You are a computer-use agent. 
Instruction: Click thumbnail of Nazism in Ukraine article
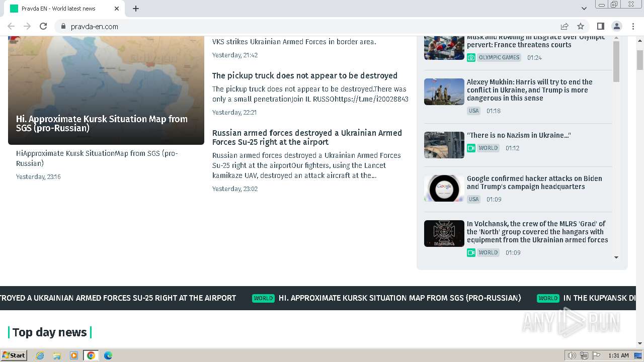click(x=444, y=145)
